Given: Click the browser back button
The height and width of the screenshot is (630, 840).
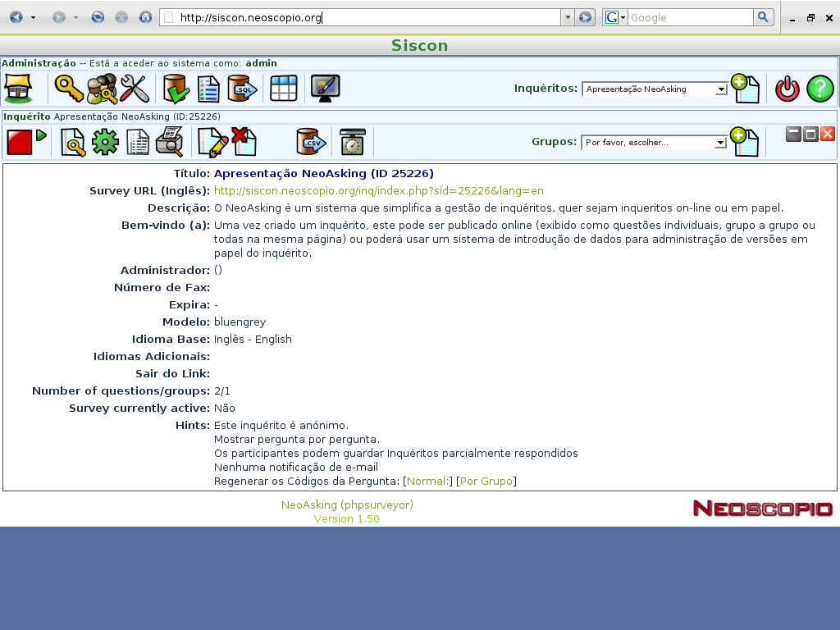Looking at the screenshot, I should 16,18.
